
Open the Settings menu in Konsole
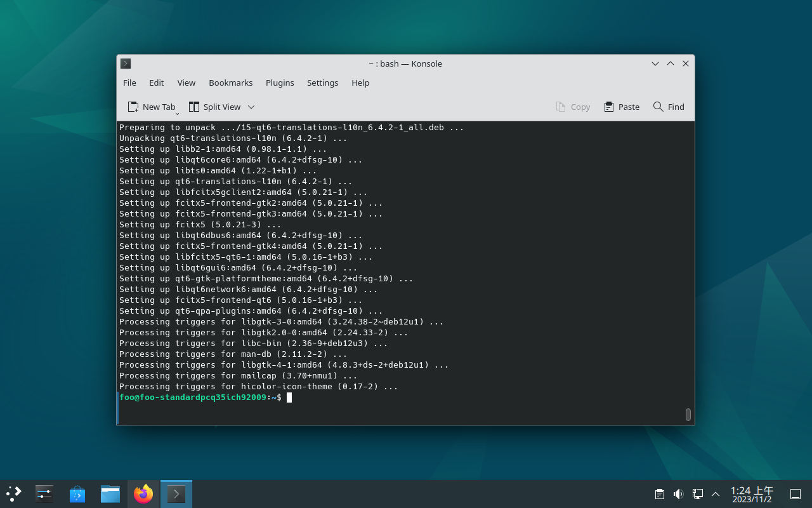pos(322,83)
